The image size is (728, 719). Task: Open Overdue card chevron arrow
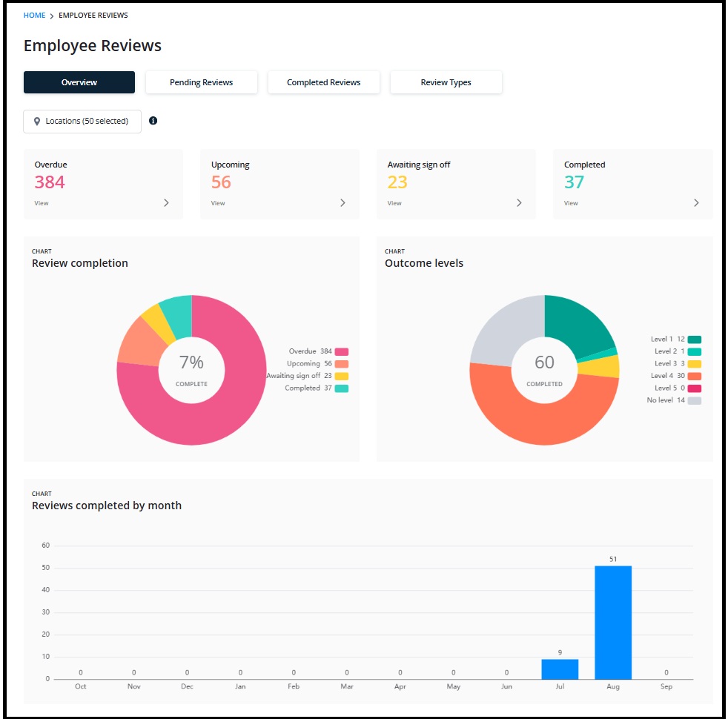[166, 203]
